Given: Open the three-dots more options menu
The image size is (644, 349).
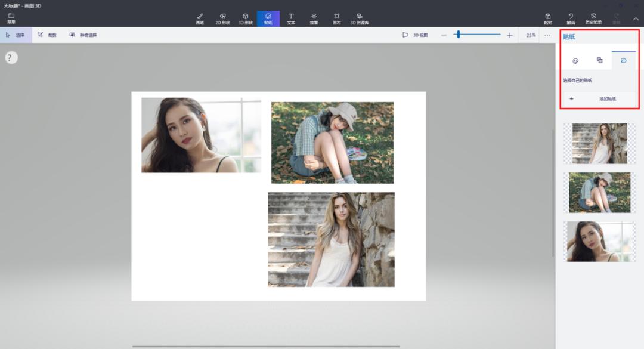Looking at the screenshot, I should pyautogui.click(x=547, y=35).
